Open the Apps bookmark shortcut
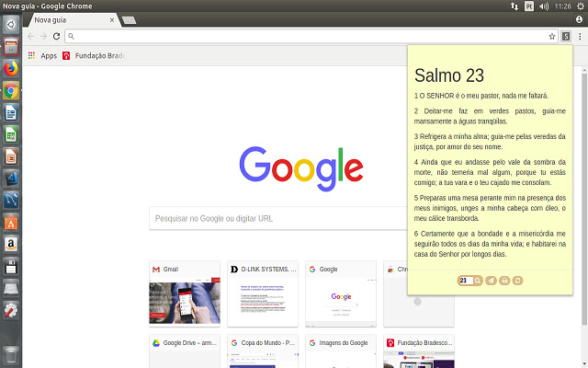The width and height of the screenshot is (588, 368). tap(42, 55)
